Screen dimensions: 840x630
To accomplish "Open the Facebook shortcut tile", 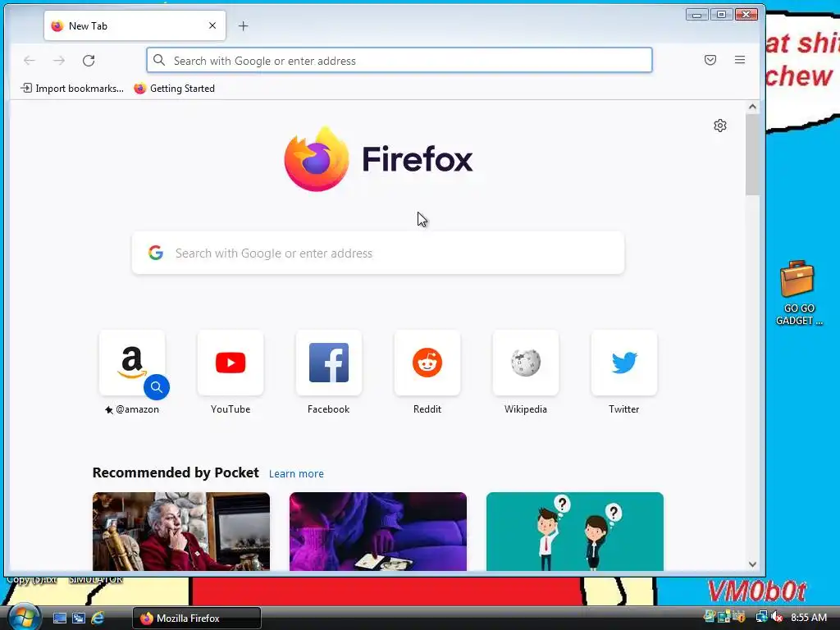I will click(329, 363).
